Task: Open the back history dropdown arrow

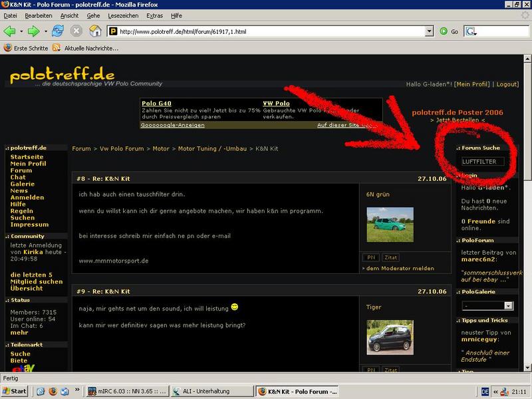Action: click(21, 31)
